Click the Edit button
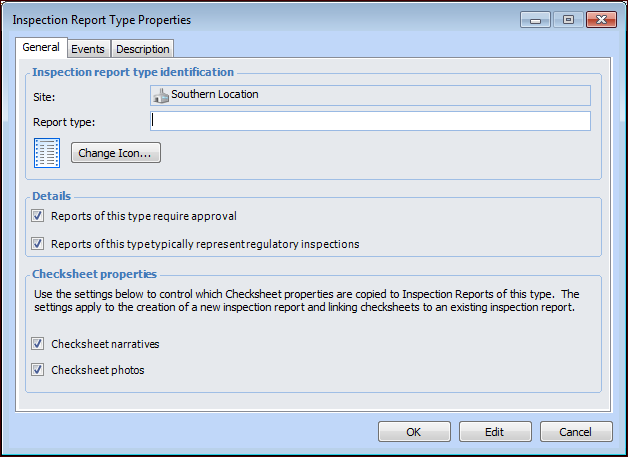Image resolution: width=628 pixels, height=457 pixels. pos(495,432)
